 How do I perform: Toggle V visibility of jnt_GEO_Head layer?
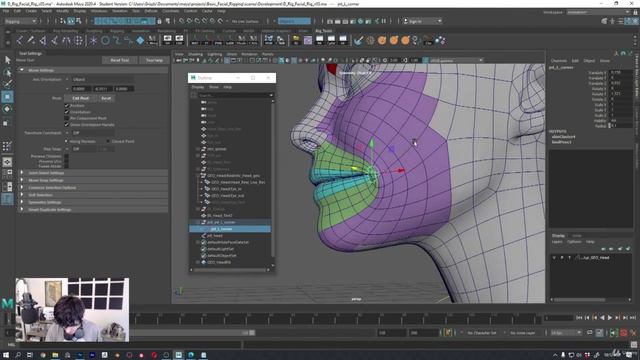click(554, 258)
